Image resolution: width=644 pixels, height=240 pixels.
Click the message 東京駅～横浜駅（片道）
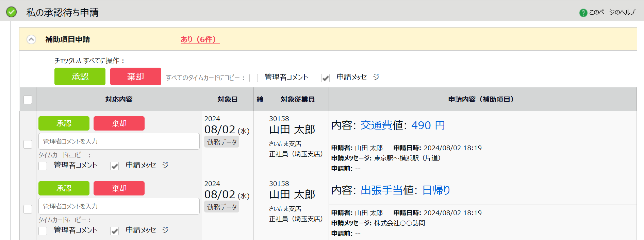(x=408, y=158)
